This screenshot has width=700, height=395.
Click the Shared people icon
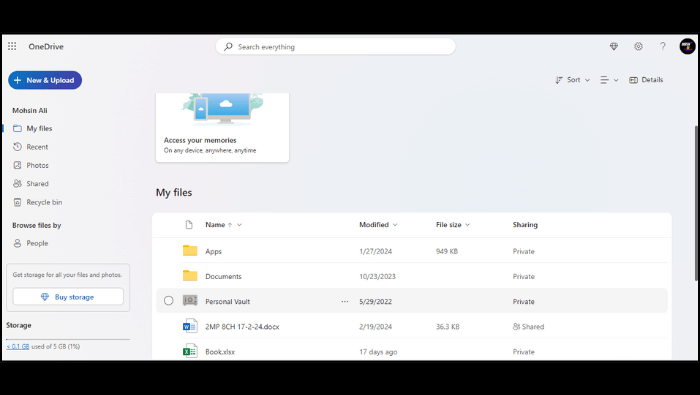(x=17, y=183)
